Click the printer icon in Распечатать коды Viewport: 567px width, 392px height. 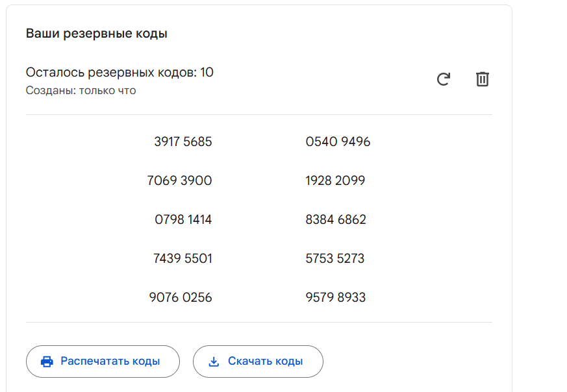coord(47,361)
